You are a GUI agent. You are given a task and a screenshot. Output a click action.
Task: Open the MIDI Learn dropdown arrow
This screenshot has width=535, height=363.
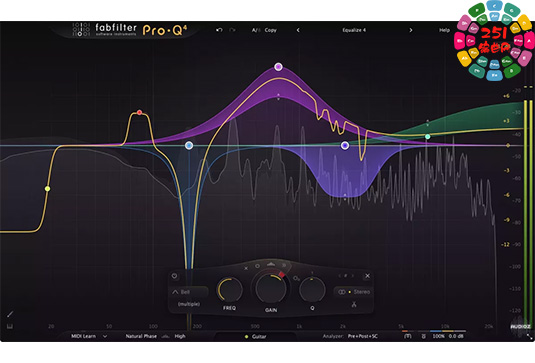[105, 336]
